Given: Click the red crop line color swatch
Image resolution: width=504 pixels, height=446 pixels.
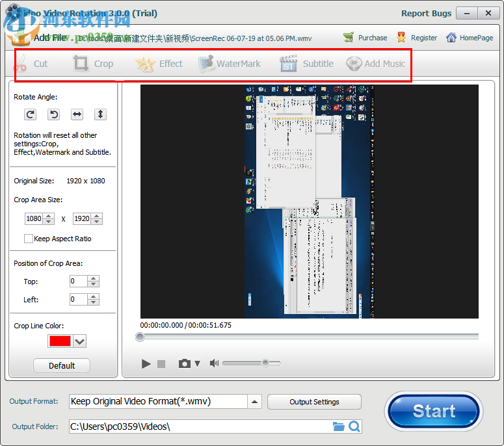Looking at the screenshot, I should (x=60, y=341).
